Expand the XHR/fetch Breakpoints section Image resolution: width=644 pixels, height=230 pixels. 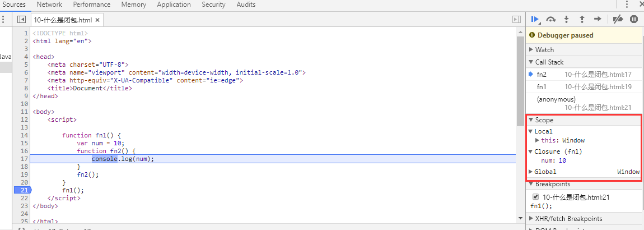coord(531,218)
